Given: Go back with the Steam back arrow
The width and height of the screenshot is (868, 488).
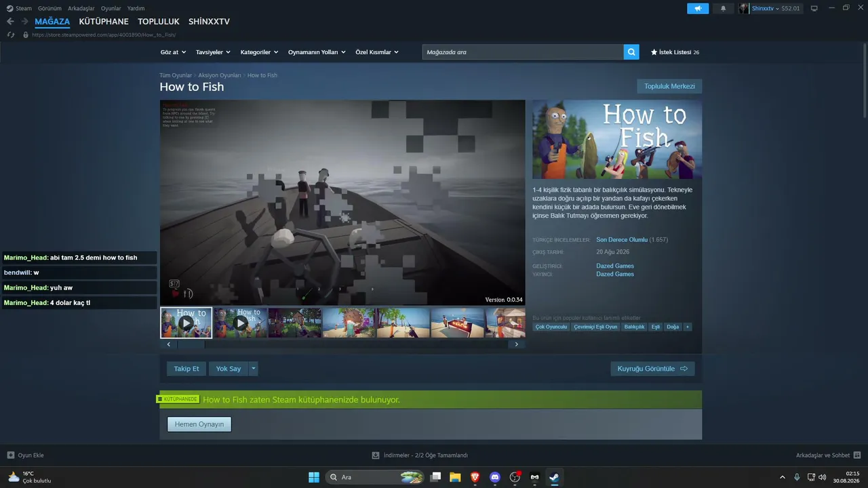Looking at the screenshot, I should pos(10,22).
